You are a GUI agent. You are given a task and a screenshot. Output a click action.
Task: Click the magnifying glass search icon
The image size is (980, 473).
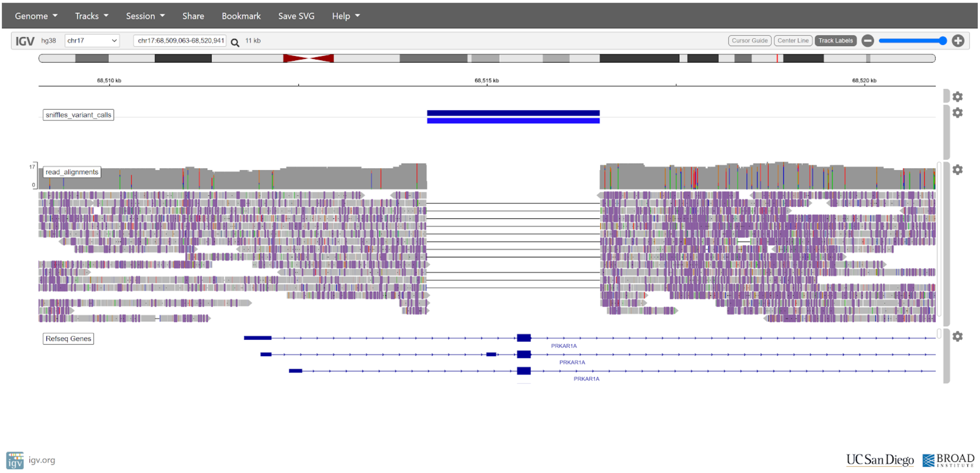click(235, 42)
